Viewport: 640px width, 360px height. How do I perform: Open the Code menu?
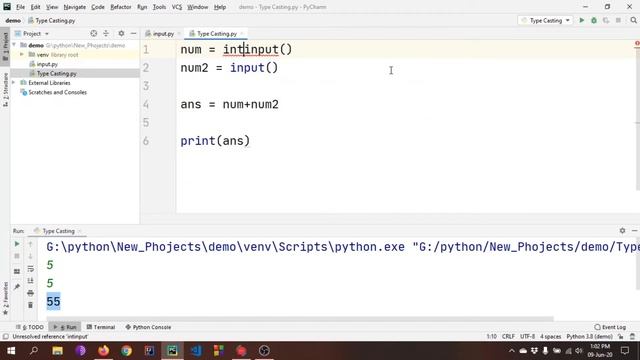(x=98, y=7)
